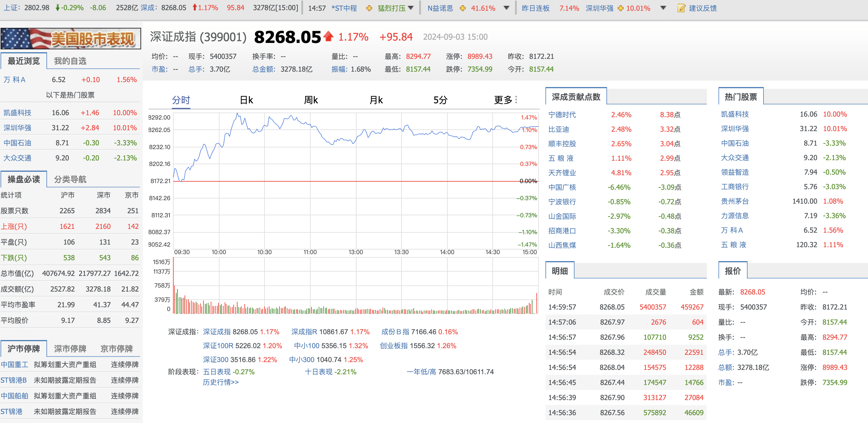Open 山西焦煤 in contribution list
Image resolution: width=868 pixels, height=423 pixels.
[x=562, y=245]
